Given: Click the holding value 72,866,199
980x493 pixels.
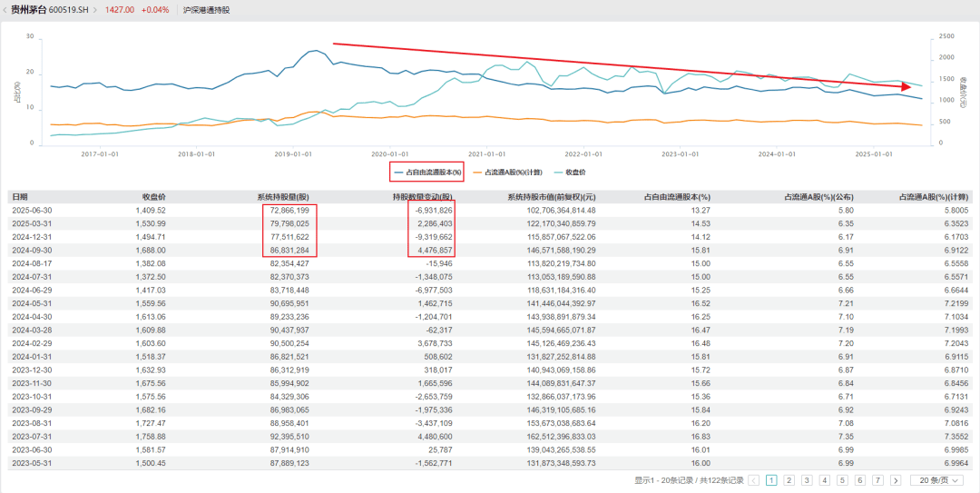Looking at the screenshot, I should tap(290, 211).
